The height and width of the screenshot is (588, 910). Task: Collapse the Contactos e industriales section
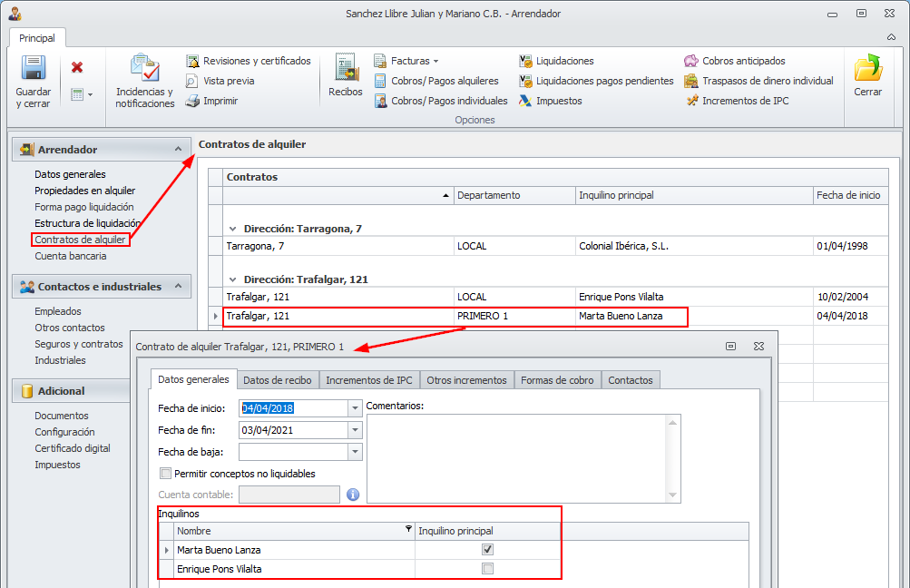pyautogui.click(x=178, y=286)
